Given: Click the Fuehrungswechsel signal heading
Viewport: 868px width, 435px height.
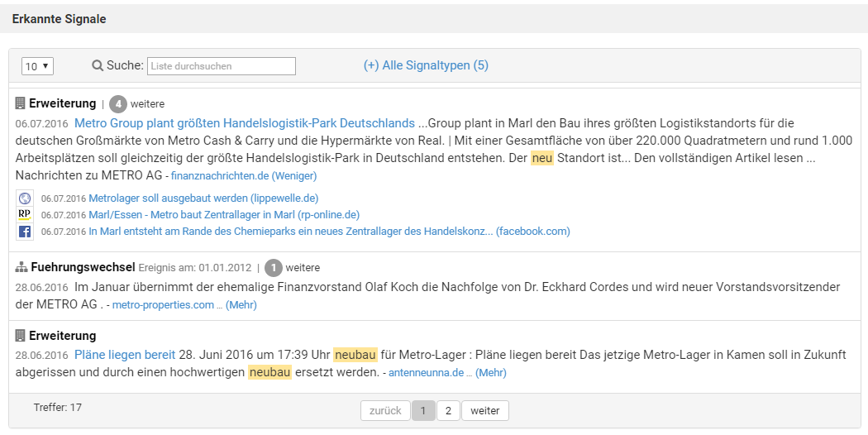Looking at the screenshot, I should click(x=83, y=267).
